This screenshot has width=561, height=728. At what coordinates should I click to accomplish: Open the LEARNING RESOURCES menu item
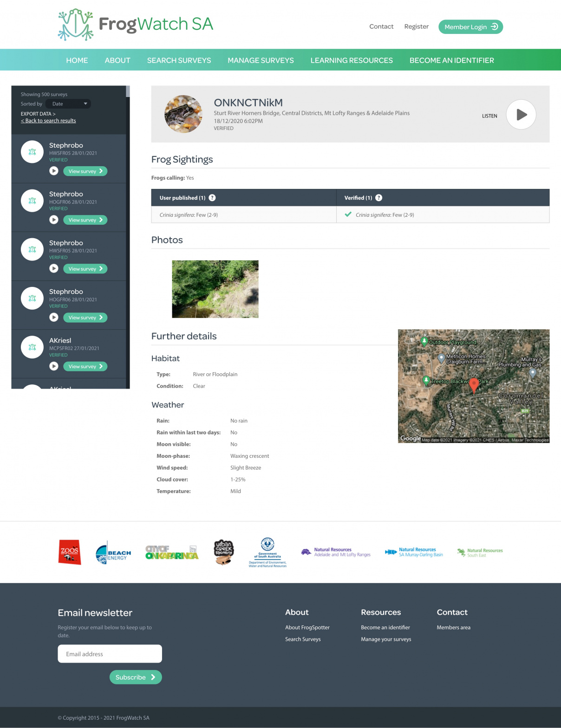click(352, 60)
